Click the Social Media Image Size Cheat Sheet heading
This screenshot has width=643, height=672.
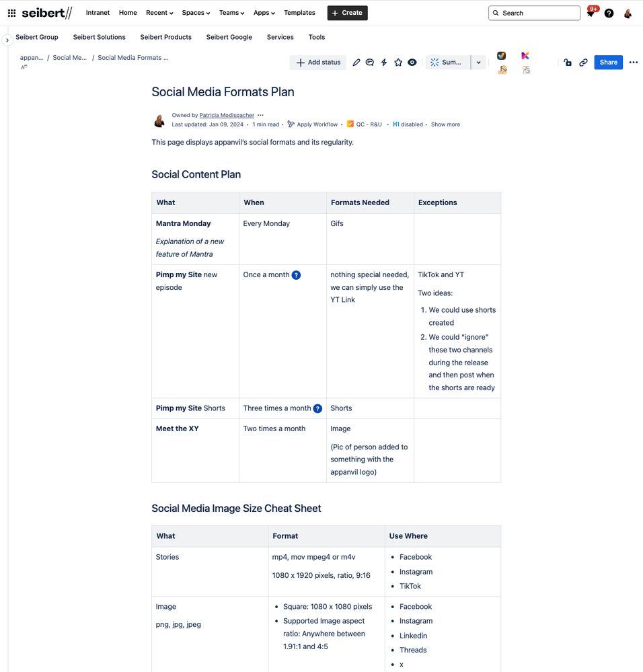(x=236, y=509)
